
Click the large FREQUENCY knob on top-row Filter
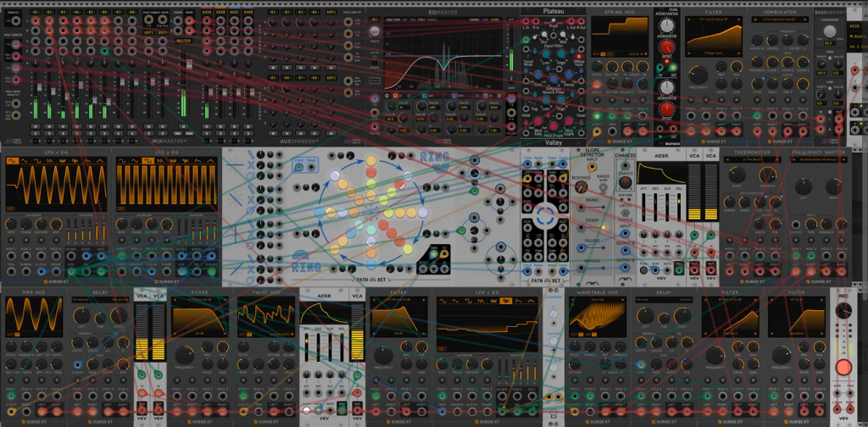coord(698,75)
